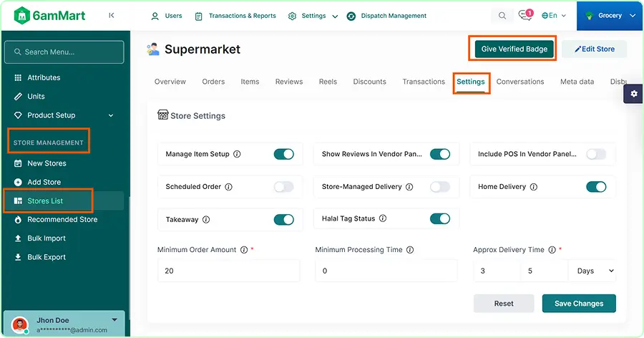This screenshot has height=338, width=644.
Task: Open the search magnifier in the top bar
Action: (x=502, y=16)
